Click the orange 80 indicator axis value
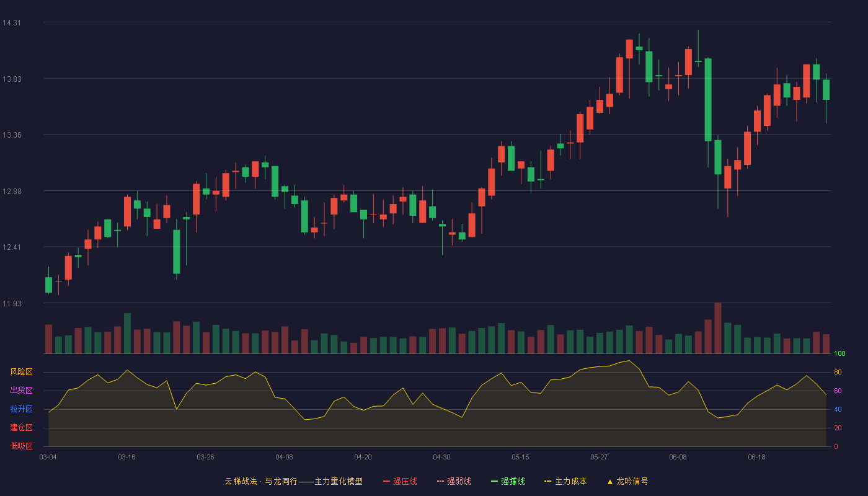The image size is (868, 496). [838, 372]
